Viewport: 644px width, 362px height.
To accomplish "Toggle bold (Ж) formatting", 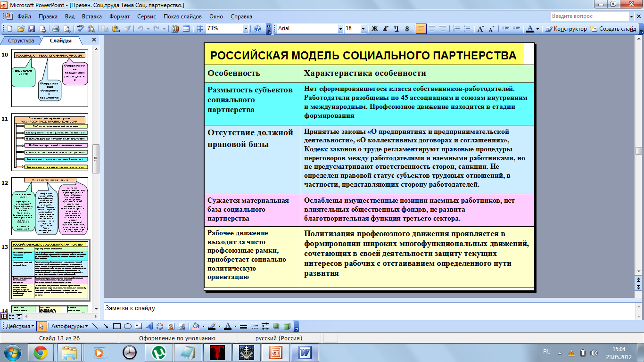I will point(375,29).
